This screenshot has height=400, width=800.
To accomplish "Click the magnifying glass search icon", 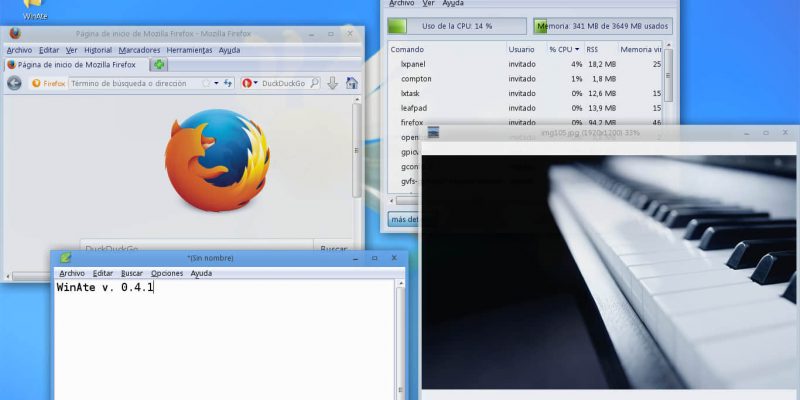I will [x=315, y=83].
